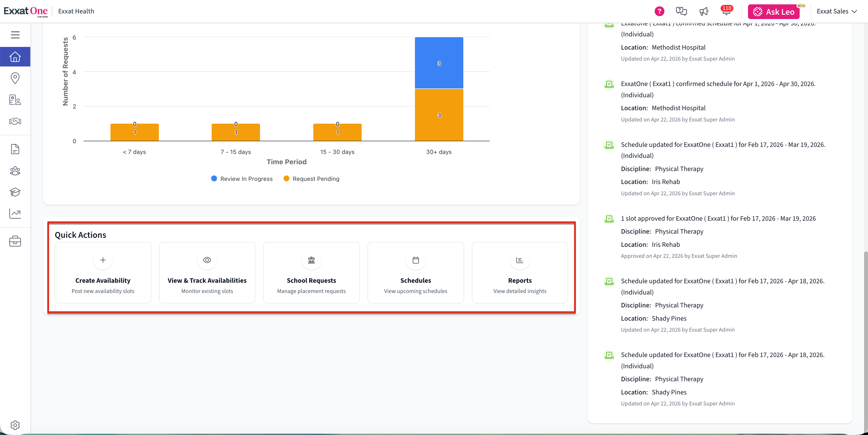Screen dimensions: 868x435
Task: Open the briefcase sidebar icon
Action: coord(15,241)
